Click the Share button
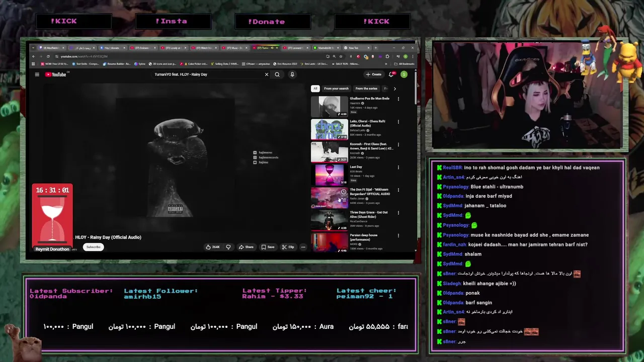This screenshot has height=362, width=644. tap(246, 247)
